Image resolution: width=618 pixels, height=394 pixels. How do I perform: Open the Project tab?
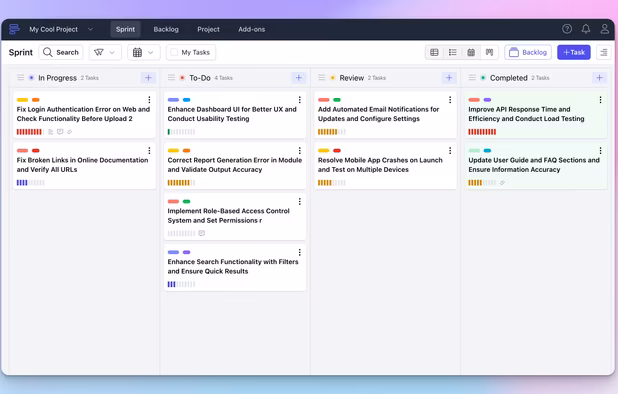(208, 29)
